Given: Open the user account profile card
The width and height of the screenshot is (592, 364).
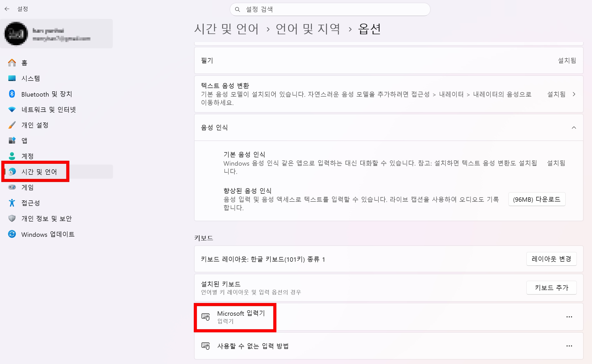Looking at the screenshot, I should click(57, 34).
